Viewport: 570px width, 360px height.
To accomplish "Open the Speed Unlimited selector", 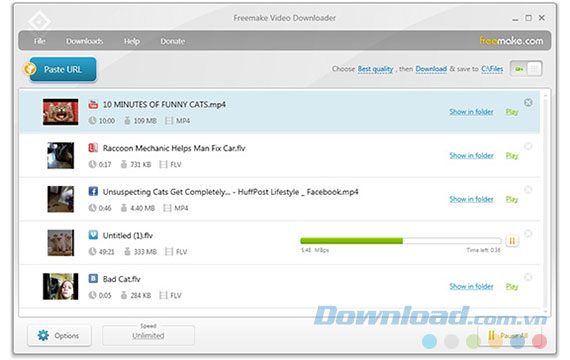I will click(x=148, y=335).
